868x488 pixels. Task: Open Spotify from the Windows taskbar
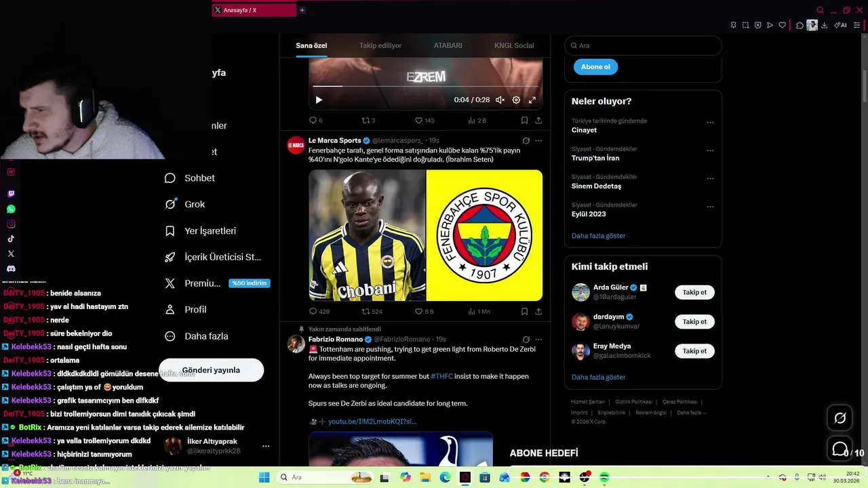click(x=604, y=477)
